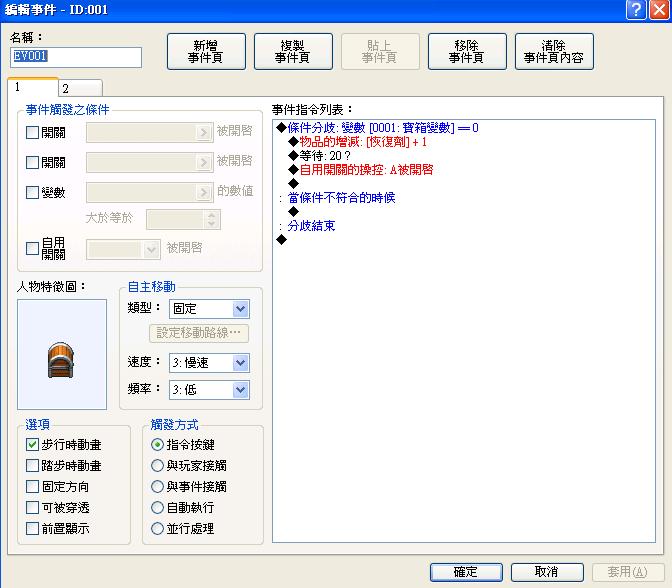The image size is (672, 588).
Task: Click 複製事件頁 button
Action: coord(293,51)
